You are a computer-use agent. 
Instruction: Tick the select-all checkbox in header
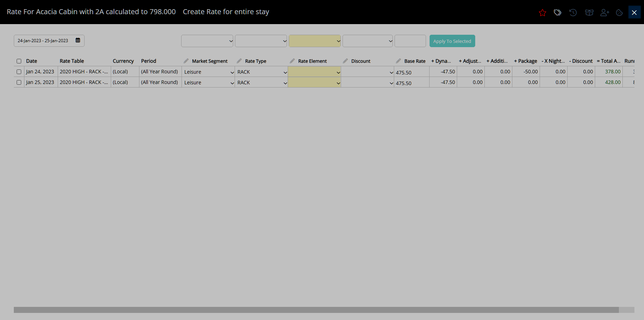(19, 61)
